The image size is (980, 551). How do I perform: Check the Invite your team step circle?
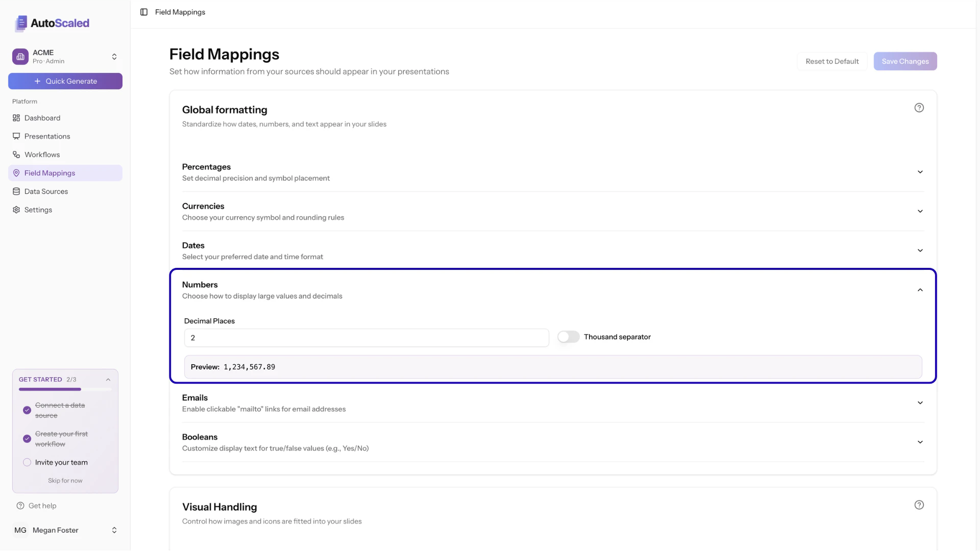pyautogui.click(x=27, y=462)
